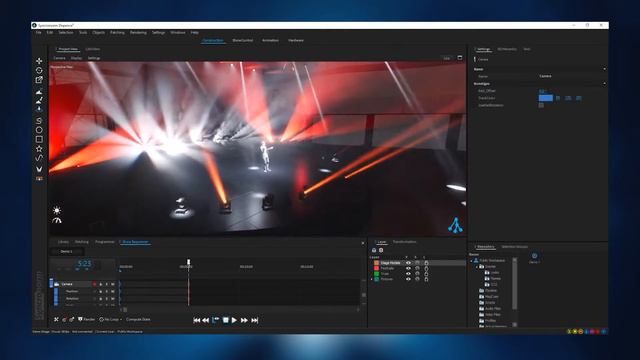Rewind the show sequence
This screenshot has height=360, width=640.
[x=206, y=320]
